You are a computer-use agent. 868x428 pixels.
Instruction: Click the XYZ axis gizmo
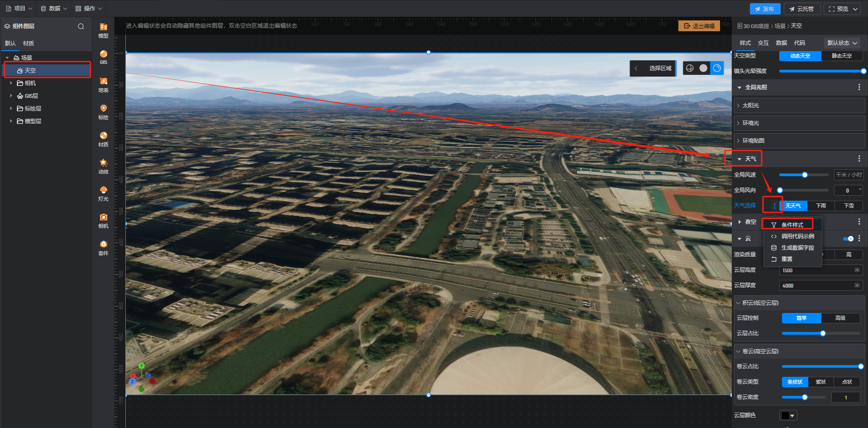142,378
